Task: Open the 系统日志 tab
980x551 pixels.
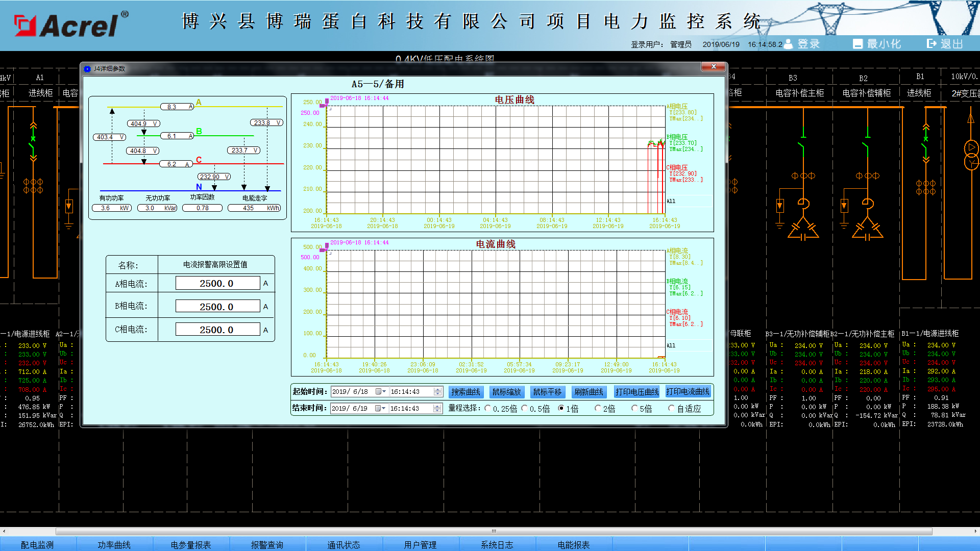Action: (497, 545)
